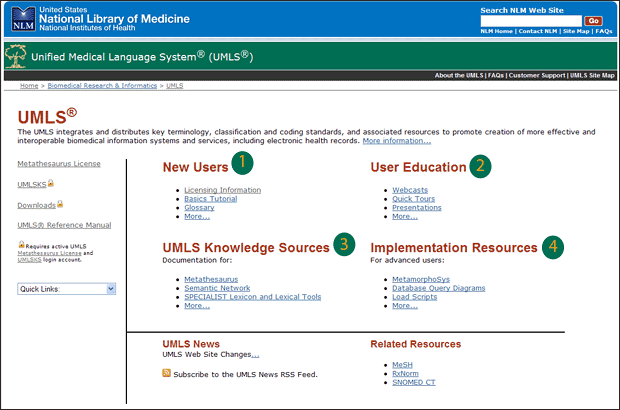Open Metathesaurus knowledge source link

click(x=211, y=280)
